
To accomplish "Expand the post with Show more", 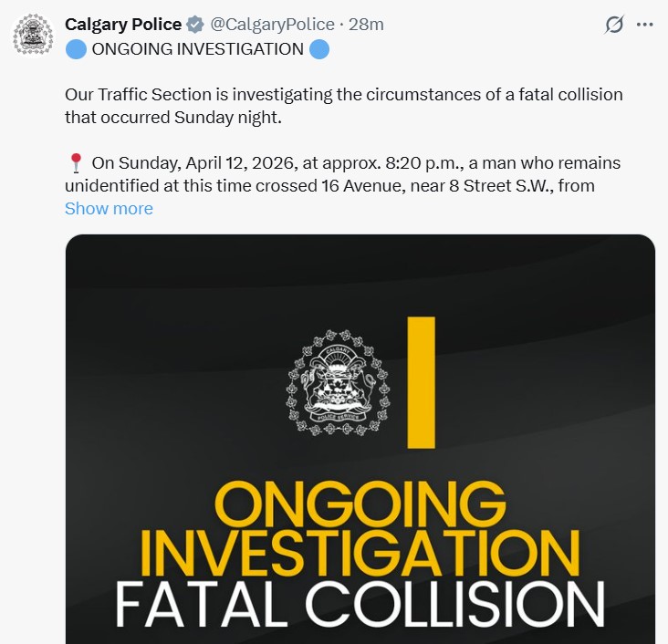I will click(109, 209).
